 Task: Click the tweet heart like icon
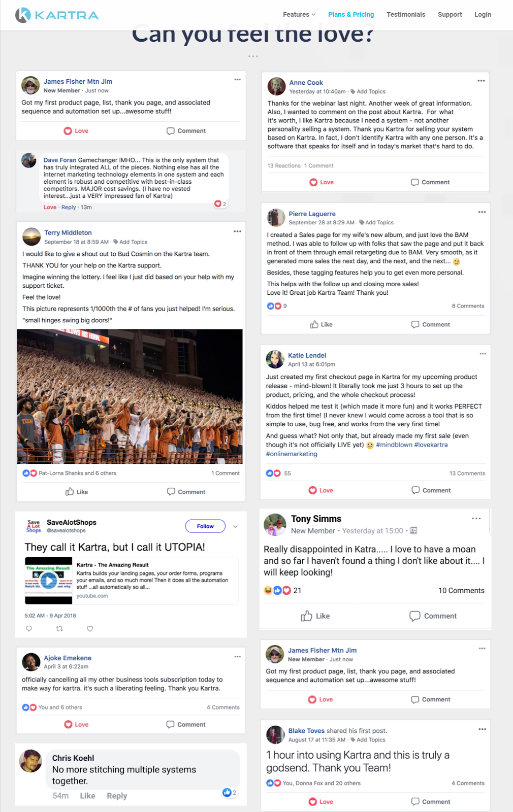90,629
